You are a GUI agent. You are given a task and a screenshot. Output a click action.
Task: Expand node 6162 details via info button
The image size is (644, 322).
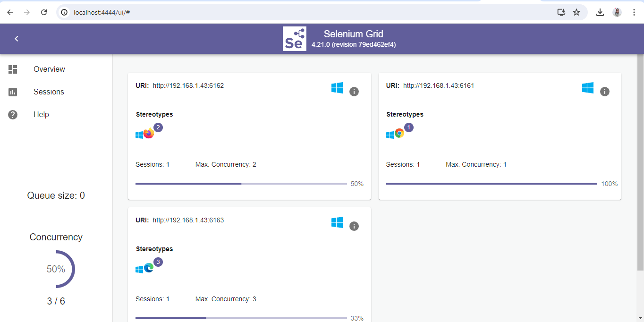(x=354, y=92)
